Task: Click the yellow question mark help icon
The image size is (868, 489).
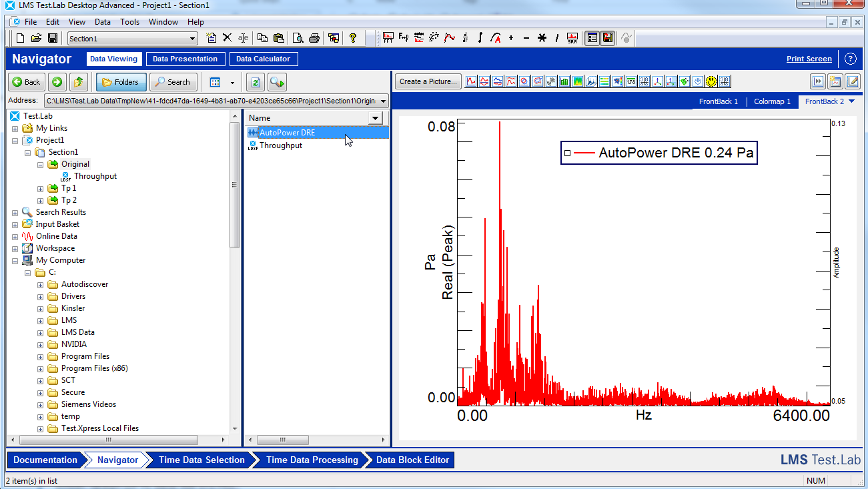Action: coord(354,38)
